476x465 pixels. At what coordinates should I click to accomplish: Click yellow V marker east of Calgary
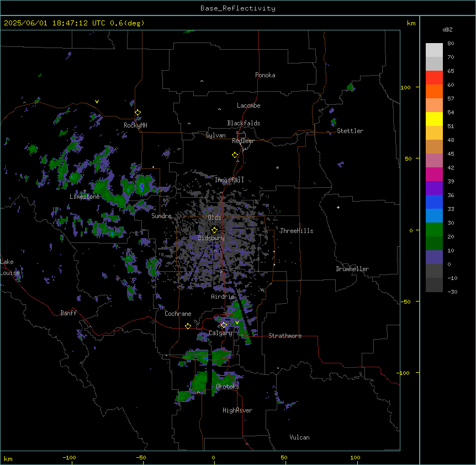coord(237,323)
